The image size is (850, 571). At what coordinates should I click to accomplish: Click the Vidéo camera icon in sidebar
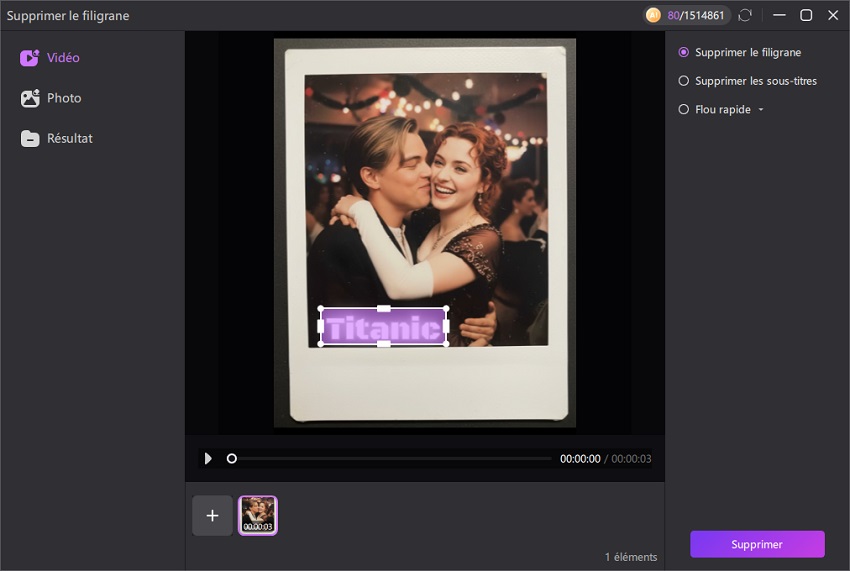point(29,58)
